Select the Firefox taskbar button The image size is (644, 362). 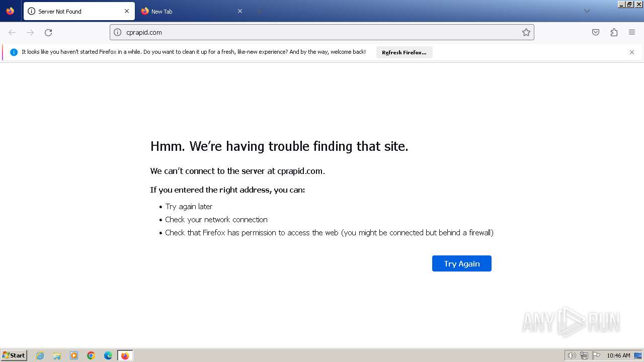[x=125, y=355]
